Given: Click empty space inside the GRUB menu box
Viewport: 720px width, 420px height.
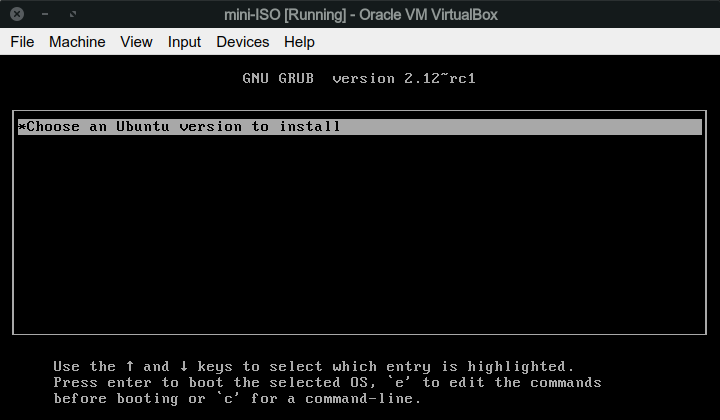Looking at the screenshot, I should (x=360, y=240).
